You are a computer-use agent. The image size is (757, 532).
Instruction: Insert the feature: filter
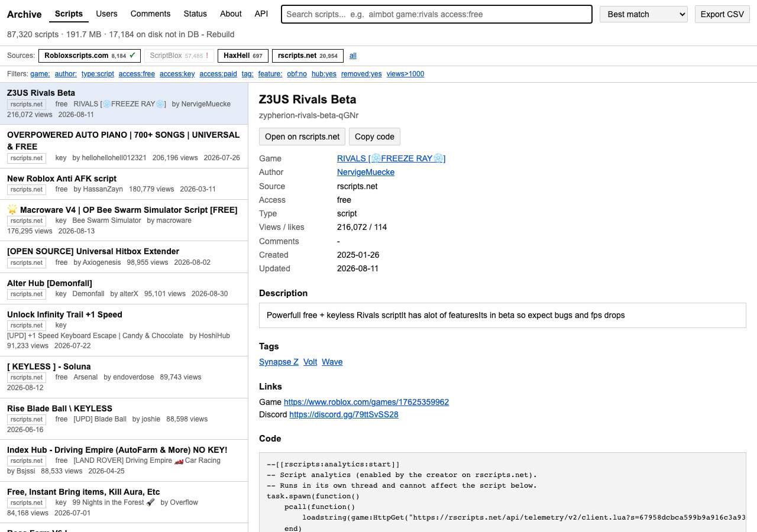270,74
